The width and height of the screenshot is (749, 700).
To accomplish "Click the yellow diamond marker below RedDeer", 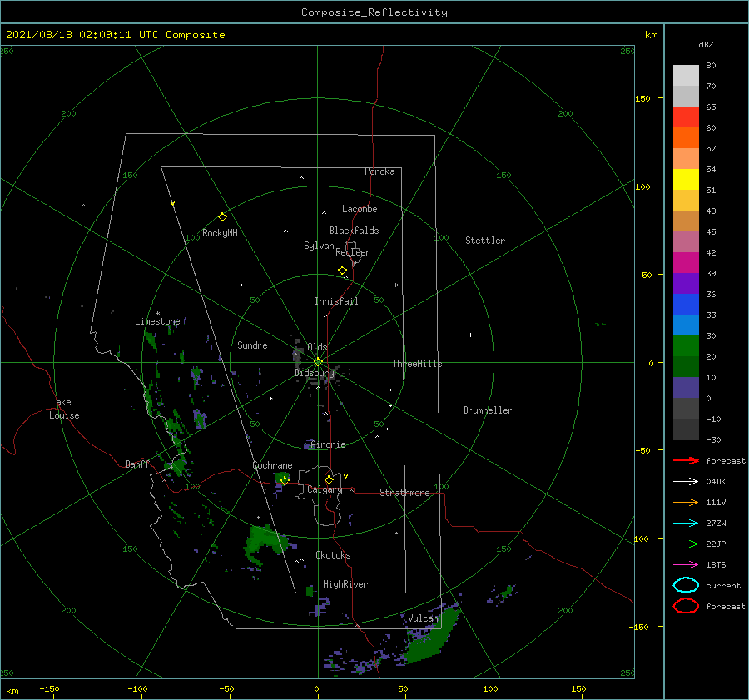I will pyautogui.click(x=342, y=271).
